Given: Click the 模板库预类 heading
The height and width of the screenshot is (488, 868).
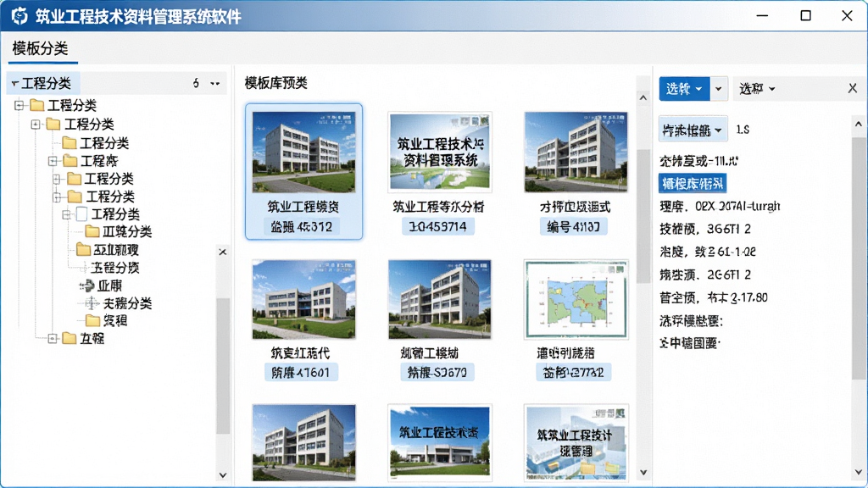Looking at the screenshot, I should click(275, 83).
